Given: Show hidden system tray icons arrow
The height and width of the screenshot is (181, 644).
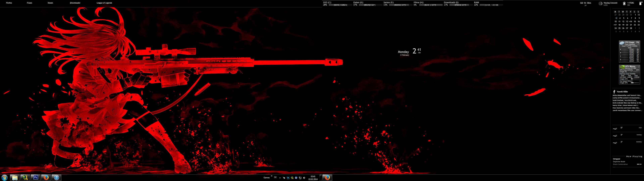Looking at the screenshot, I should [280, 178].
